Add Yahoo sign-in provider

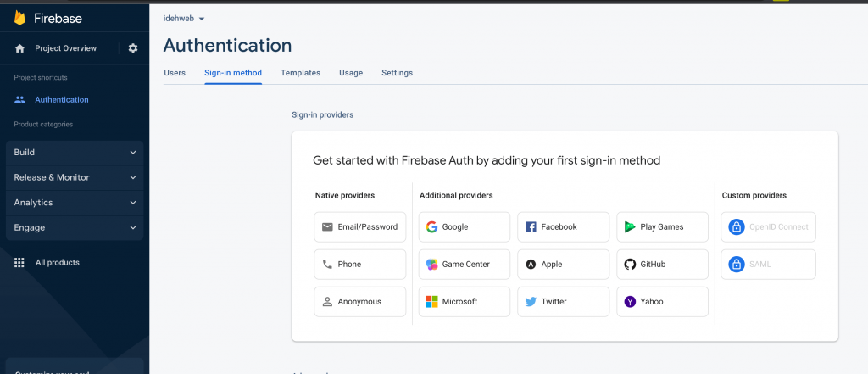[x=662, y=301]
